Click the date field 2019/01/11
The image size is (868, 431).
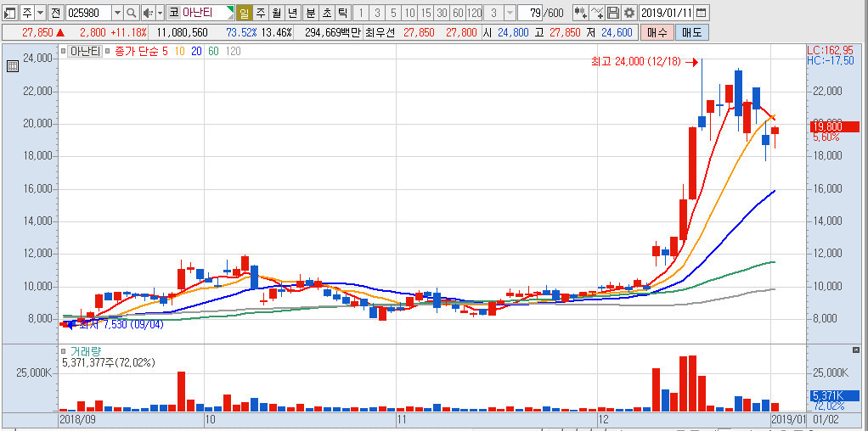pos(666,12)
